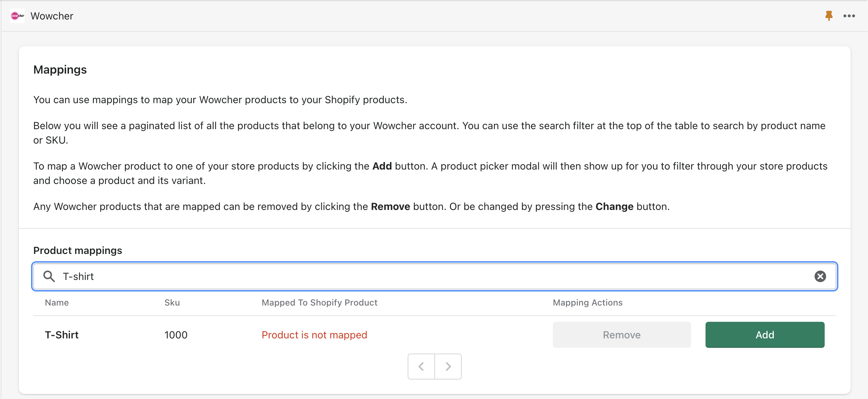Click the Product mappings section title
This screenshot has width=868, height=399.
[x=78, y=250]
